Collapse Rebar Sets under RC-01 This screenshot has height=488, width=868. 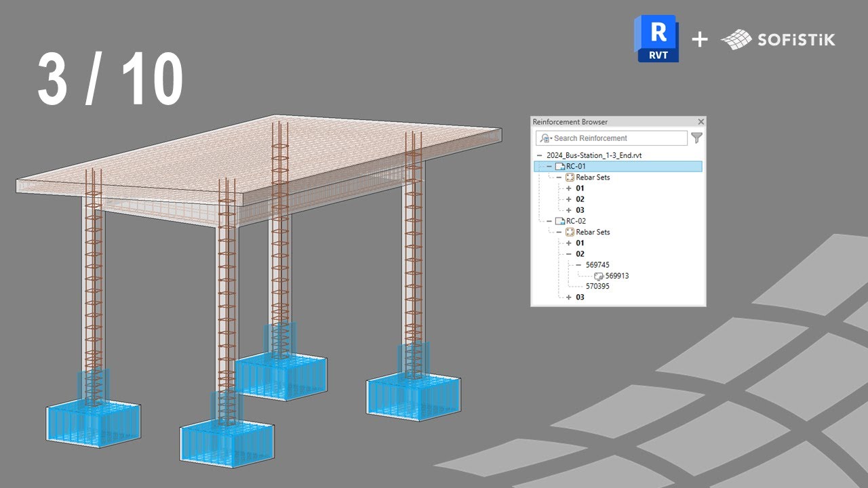559,178
